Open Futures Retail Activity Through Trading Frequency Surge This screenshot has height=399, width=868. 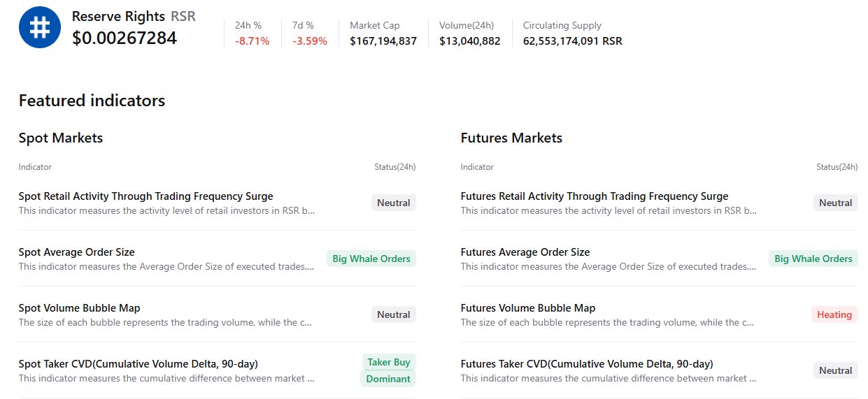[x=594, y=196]
